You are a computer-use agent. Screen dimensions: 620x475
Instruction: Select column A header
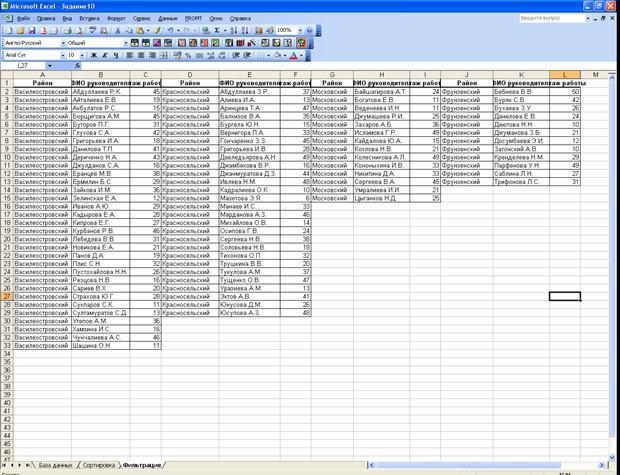tap(42, 75)
